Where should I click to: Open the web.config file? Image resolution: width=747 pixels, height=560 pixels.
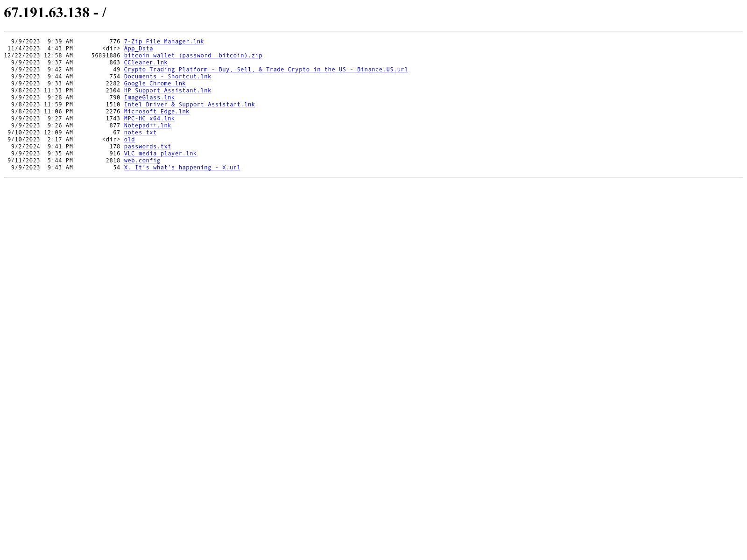[x=142, y=161]
